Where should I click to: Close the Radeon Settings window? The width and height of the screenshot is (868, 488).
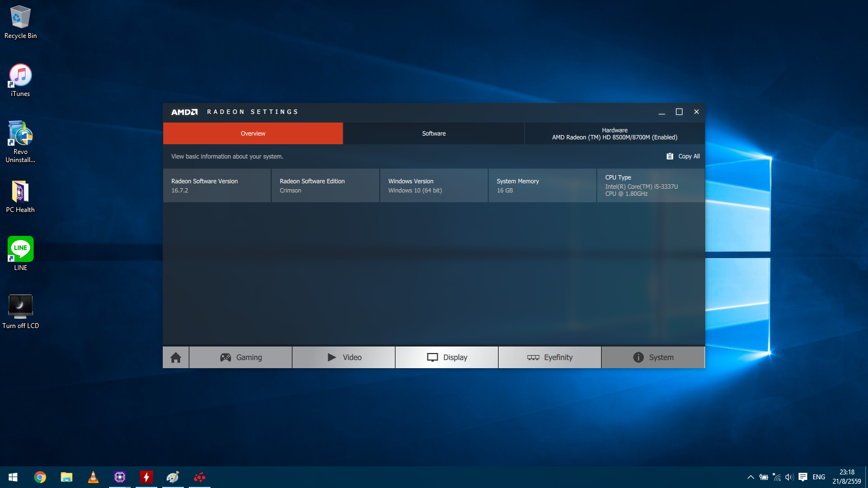pos(697,112)
